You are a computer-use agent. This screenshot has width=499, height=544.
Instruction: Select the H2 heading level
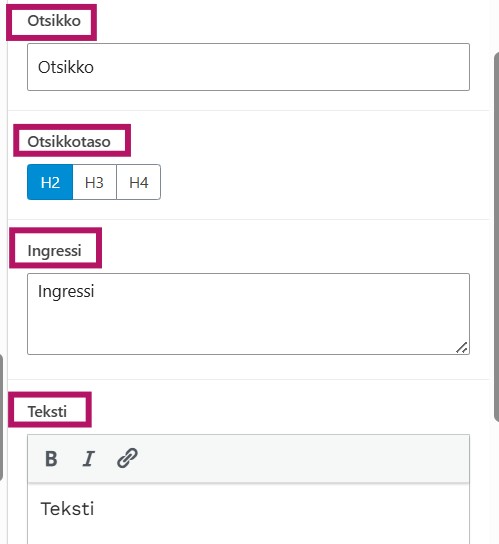coord(50,182)
